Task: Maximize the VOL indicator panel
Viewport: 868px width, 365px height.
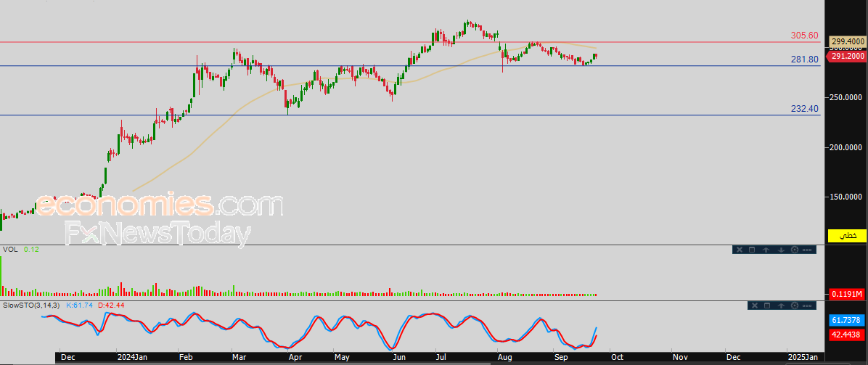Action: point(752,250)
